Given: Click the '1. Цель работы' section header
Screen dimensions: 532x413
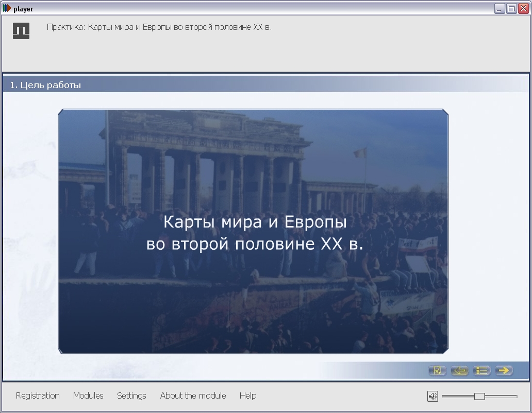Looking at the screenshot, I should pos(45,85).
